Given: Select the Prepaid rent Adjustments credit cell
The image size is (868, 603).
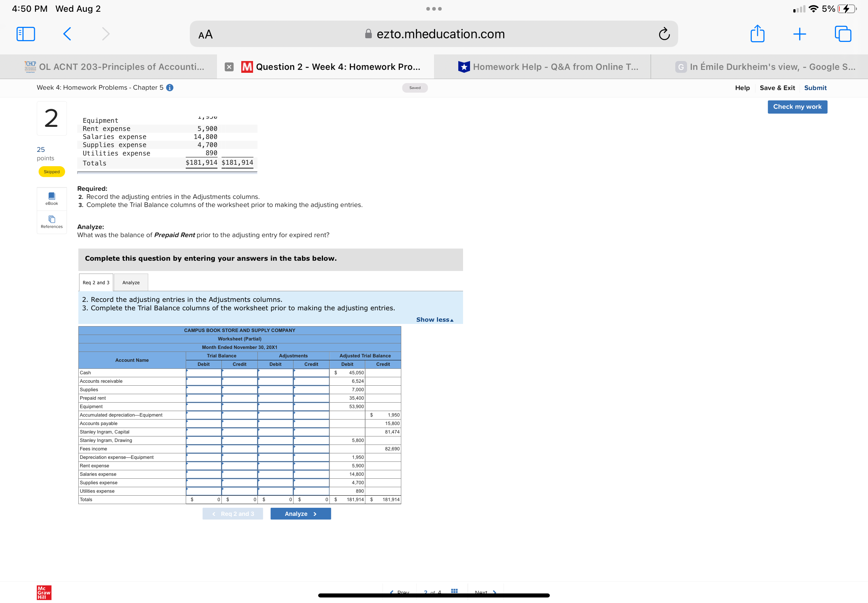Looking at the screenshot, I should pyautogui.click(x=311, y=398).
